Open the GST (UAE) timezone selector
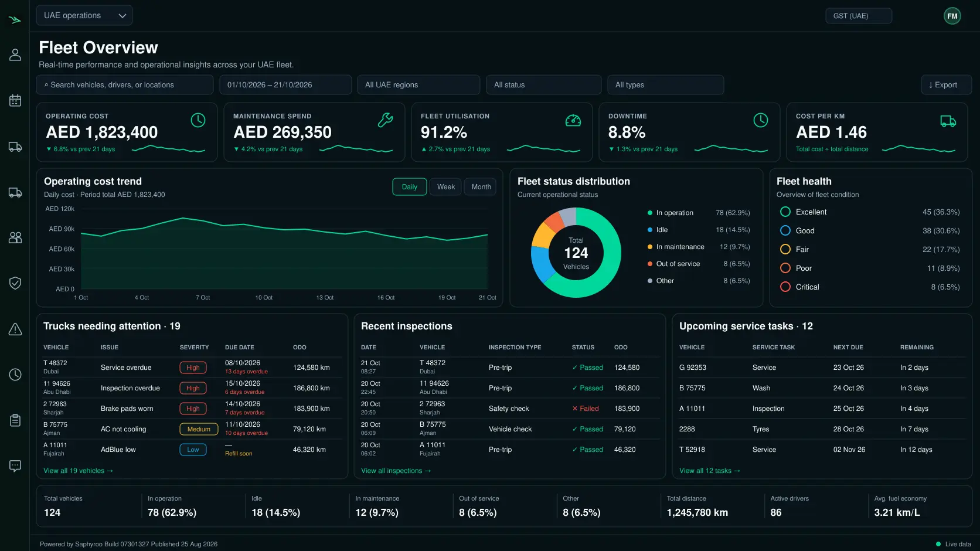The image size is (980, 551). [859, 16]
